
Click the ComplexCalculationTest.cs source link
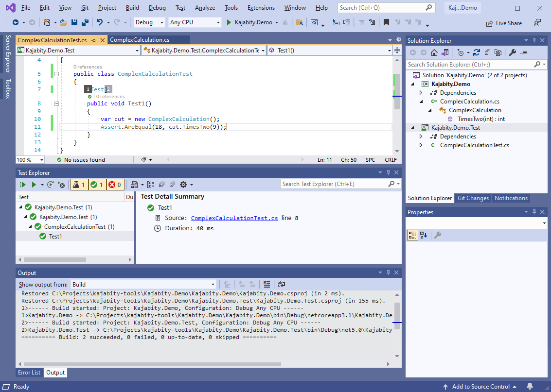[234, 218]
